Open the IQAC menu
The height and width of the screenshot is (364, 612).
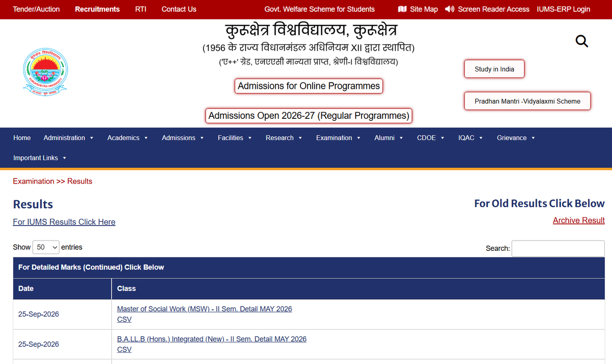click(x=470, y=138)
